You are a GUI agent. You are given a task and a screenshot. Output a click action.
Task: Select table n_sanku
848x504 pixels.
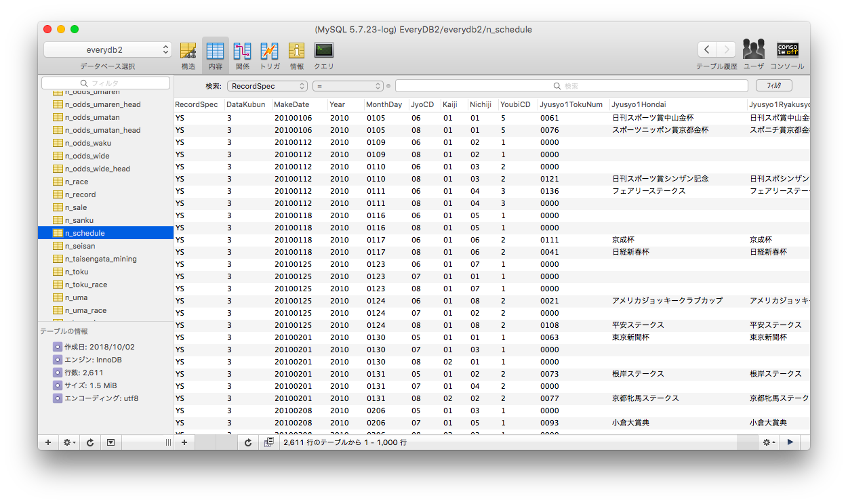[x=106, y=220]
